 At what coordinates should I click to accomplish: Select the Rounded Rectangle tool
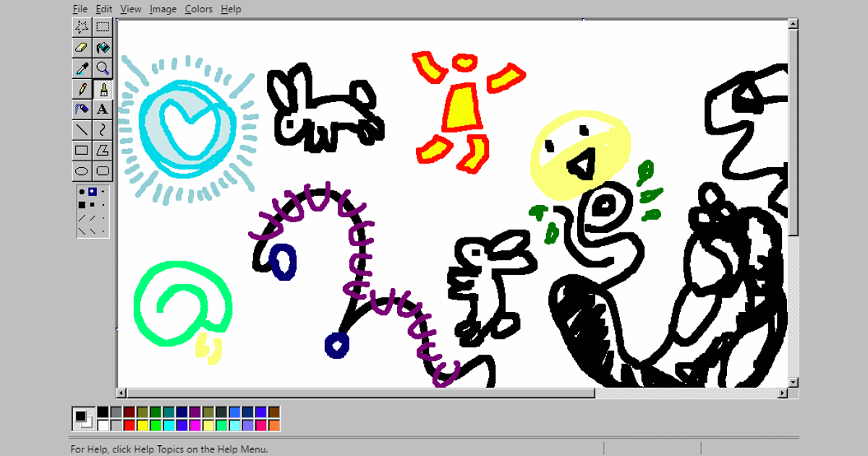pyautogui.click(x=103, y=172)
